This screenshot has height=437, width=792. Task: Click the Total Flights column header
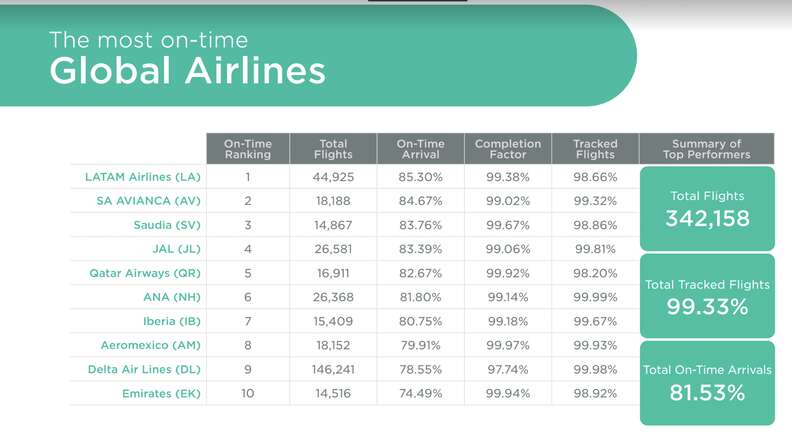point(333,149)
